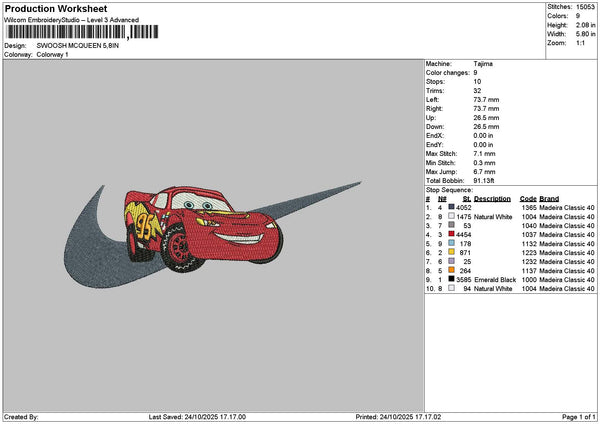Click the Created By label
Viewport: 600px width, 424px height.
click(x=21, y=417)
